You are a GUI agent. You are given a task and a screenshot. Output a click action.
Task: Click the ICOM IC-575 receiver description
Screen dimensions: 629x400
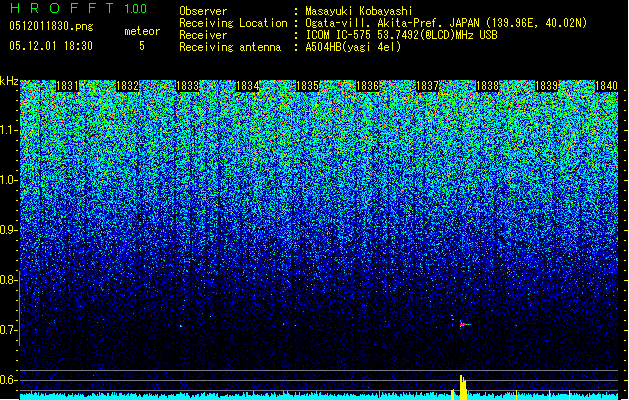[402, 35]
